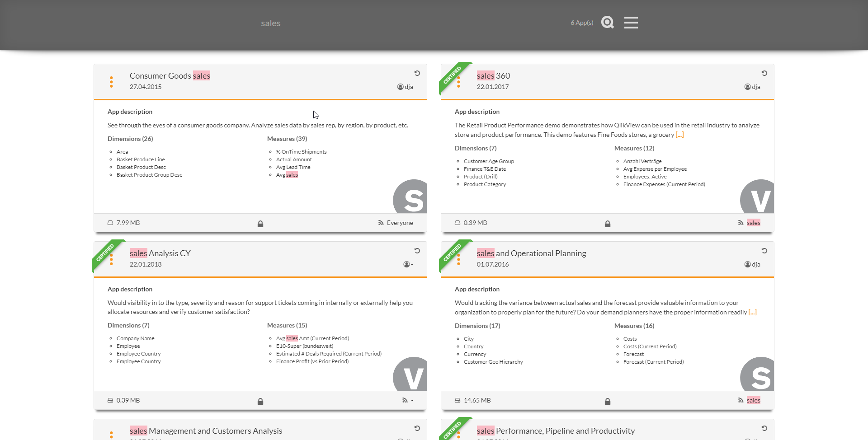Image resolution: width=868 pixels, height=440 pixels.
Task: Click the reload icon on Consumer Goods sales card
Action: (x=417, y=73)
